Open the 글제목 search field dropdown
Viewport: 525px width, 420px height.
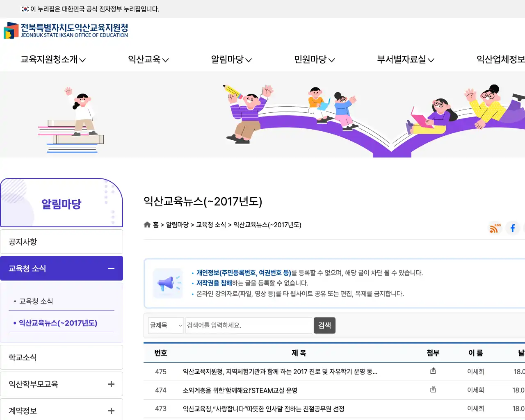click(x=166, y=325)
